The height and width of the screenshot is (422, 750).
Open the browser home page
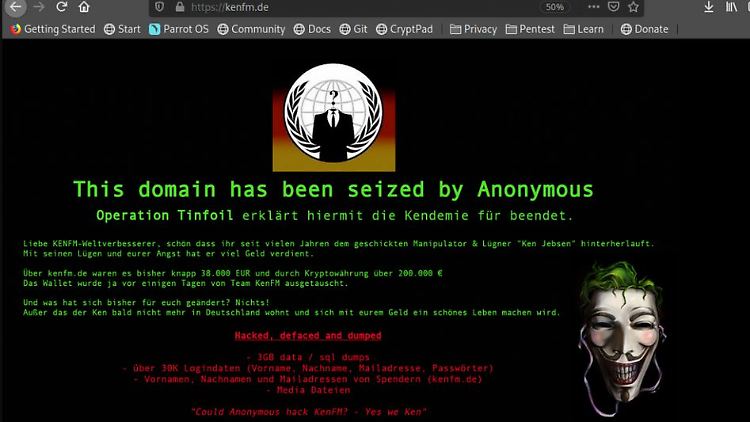(x=84, y=7)
